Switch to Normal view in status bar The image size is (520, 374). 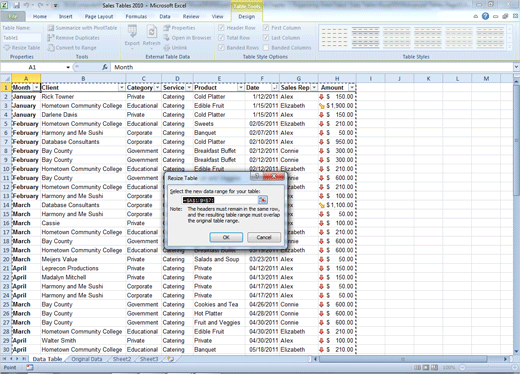tap(417, 367)
